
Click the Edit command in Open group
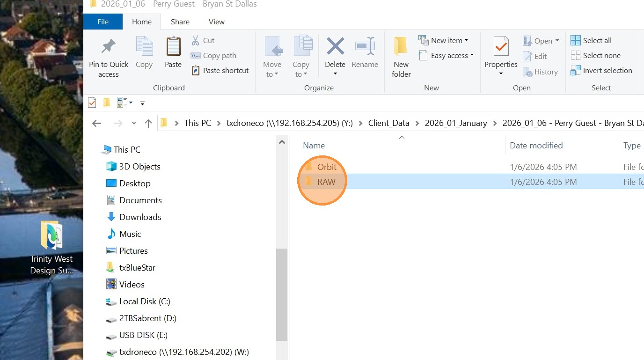(535, 56)
